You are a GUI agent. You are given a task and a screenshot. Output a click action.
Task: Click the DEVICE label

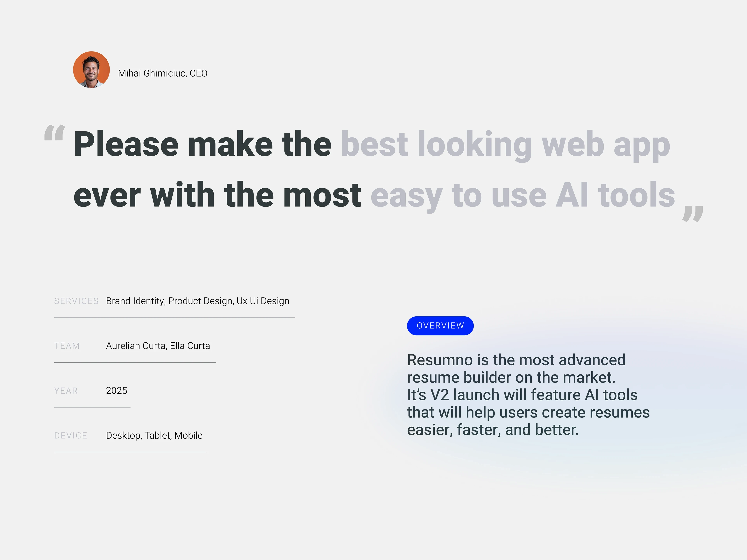point(71,436)
